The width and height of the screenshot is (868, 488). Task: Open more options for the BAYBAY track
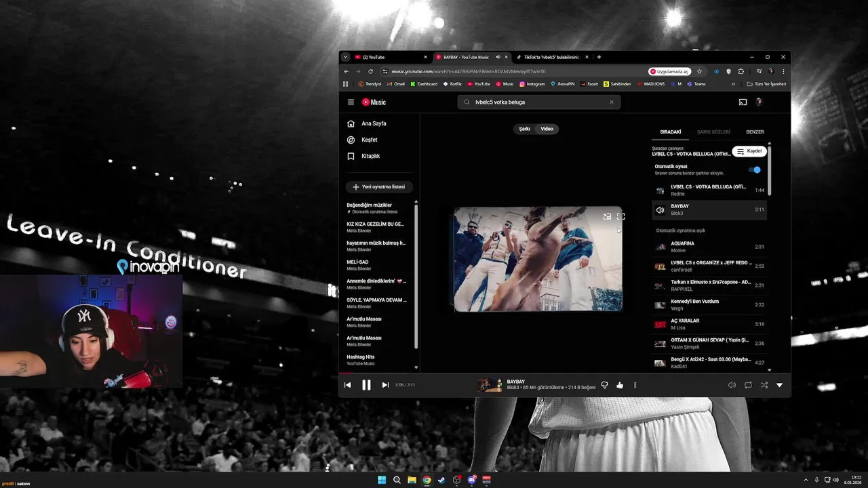635,385
